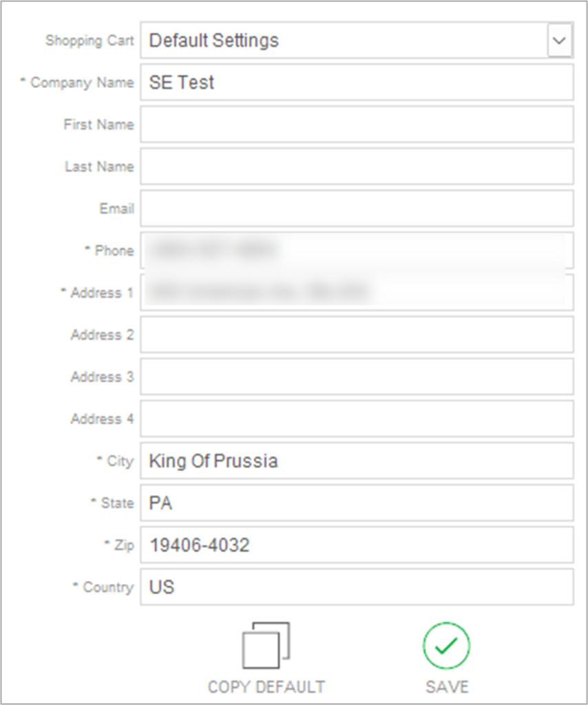Screen dimensions: 588x705
Task: Click the State field containing PA
Action: pos(356,502)
